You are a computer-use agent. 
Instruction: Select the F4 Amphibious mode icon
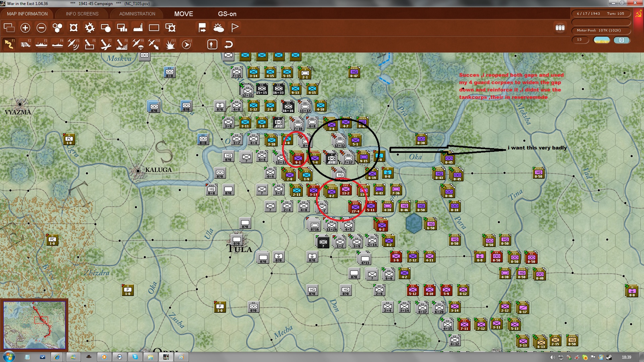pos(57,44)
